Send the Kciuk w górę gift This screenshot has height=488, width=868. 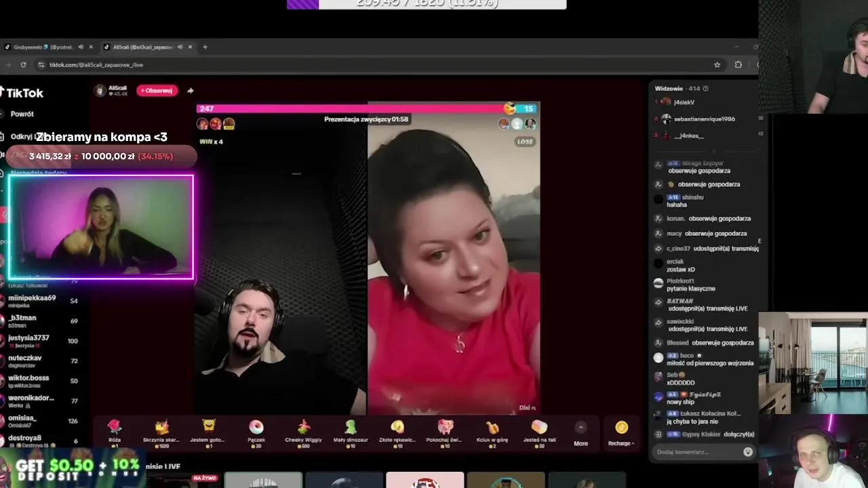pyautogui.click(x=492, y=432)
